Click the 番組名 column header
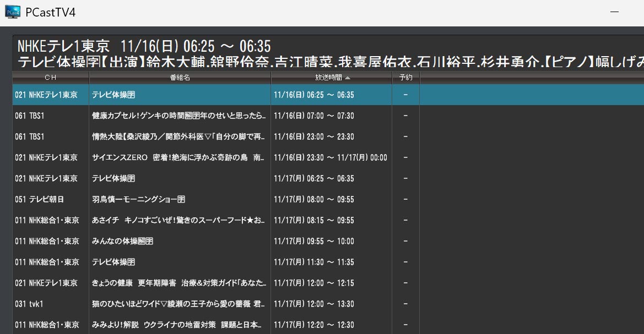 tap(180, 78)
